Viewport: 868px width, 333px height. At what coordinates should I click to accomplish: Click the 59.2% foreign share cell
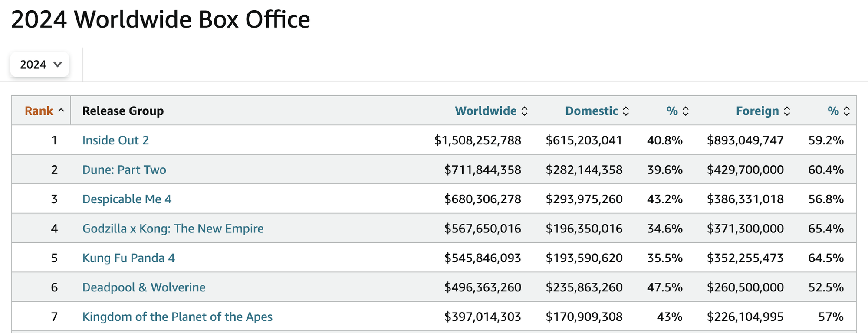click(826, 140)
